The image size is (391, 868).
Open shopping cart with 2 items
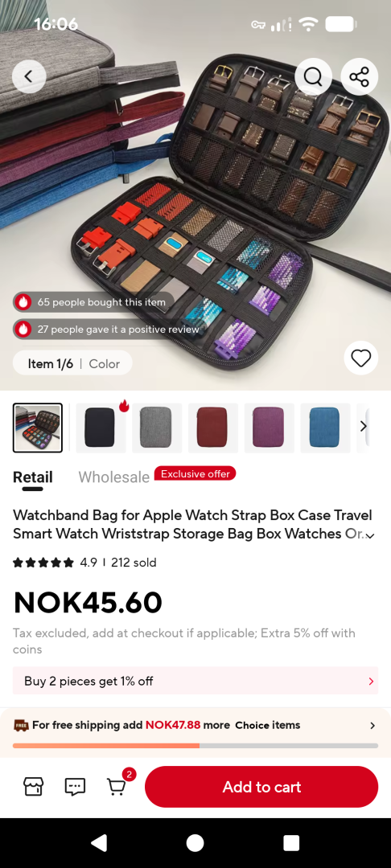tap(118, 785)
